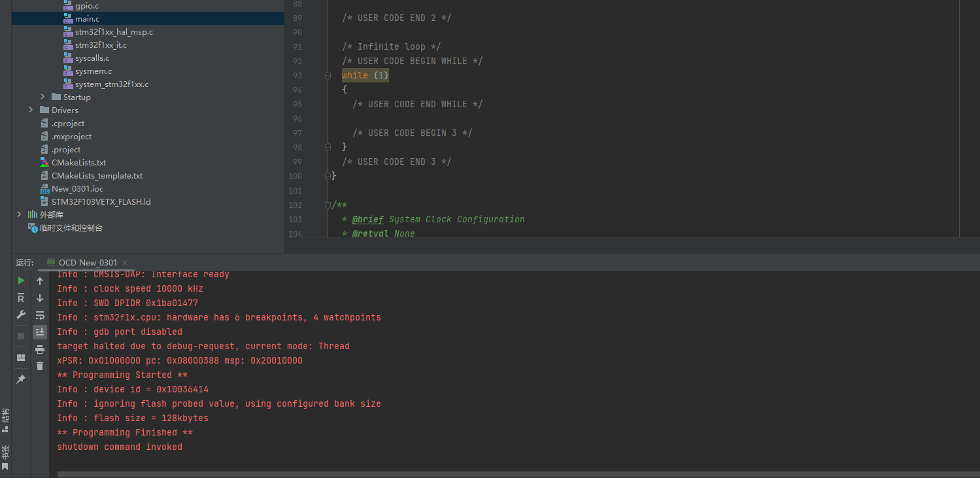Jump down in console with the down-arrow icon
Viewport: 980px width, 478px height.
click(x=40, y=298)
